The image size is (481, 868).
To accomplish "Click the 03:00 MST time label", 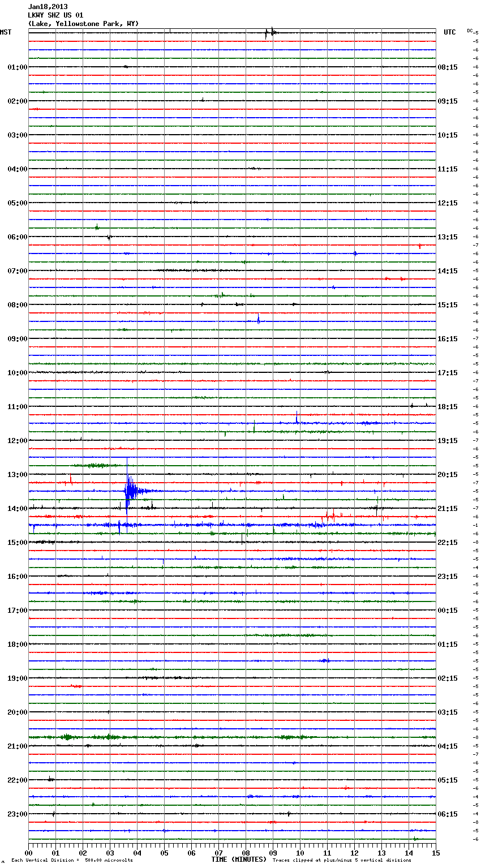I will (x=18, y=135).
